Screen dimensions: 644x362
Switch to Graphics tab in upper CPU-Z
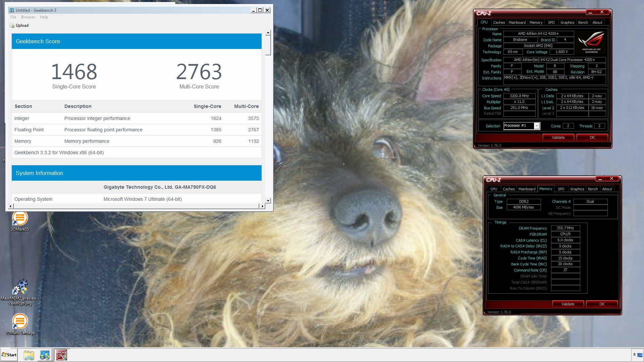pos(568,22)
